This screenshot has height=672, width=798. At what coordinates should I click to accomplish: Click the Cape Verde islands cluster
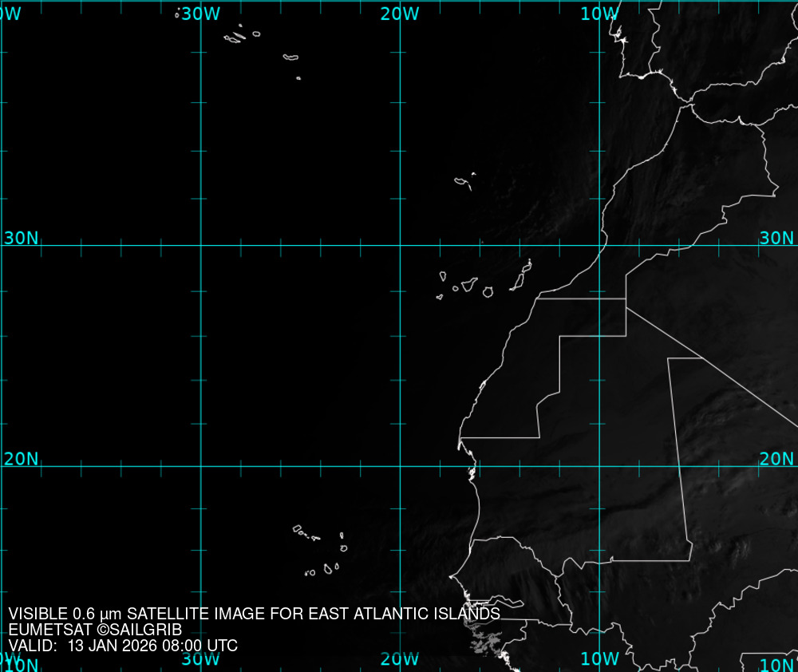321,551
